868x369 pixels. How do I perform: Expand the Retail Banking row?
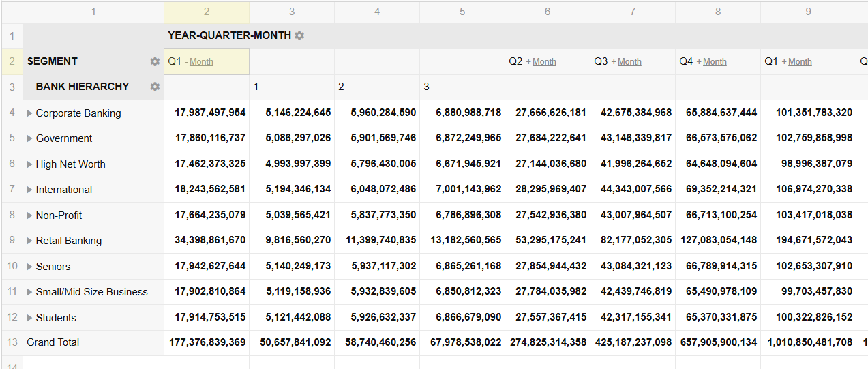[x=29, y=241]
